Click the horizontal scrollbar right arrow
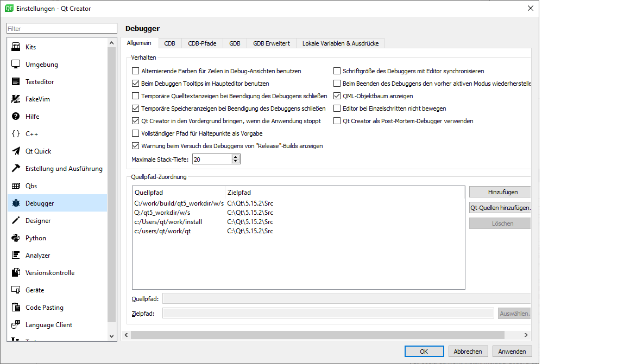This screenshot has height=364, width=624. coord(526,335)
